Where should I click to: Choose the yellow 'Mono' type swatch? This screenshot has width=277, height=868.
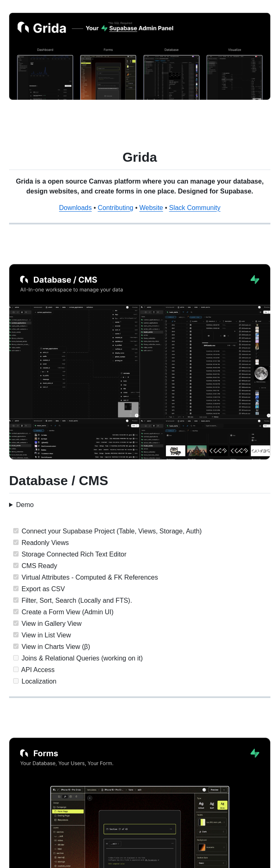223,804
